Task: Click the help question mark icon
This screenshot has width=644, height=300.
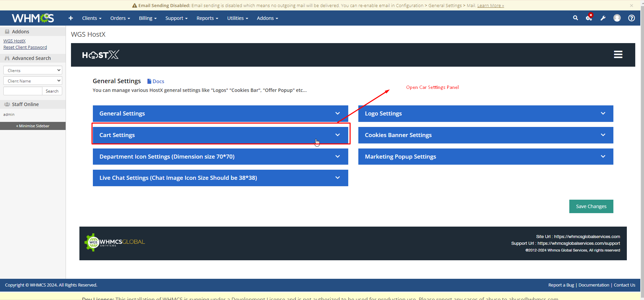Action: (632, 18)
